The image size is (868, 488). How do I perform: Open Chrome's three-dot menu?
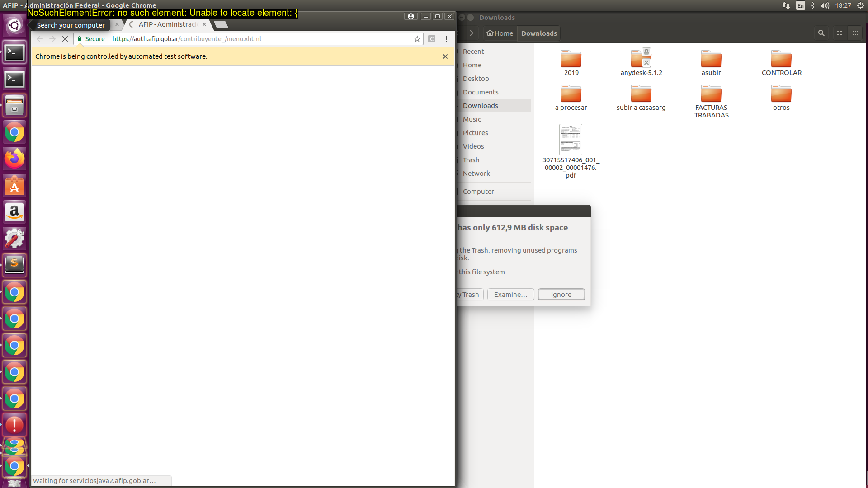pos(446,39)
